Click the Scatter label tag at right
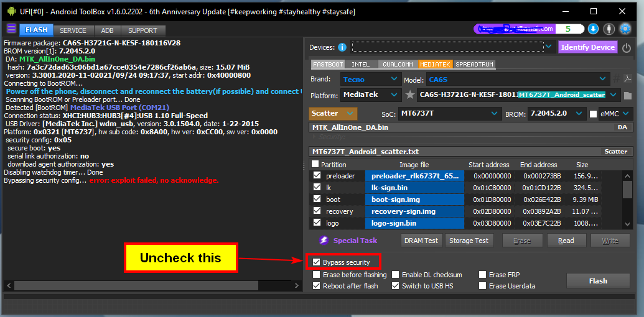 [616, 152]
